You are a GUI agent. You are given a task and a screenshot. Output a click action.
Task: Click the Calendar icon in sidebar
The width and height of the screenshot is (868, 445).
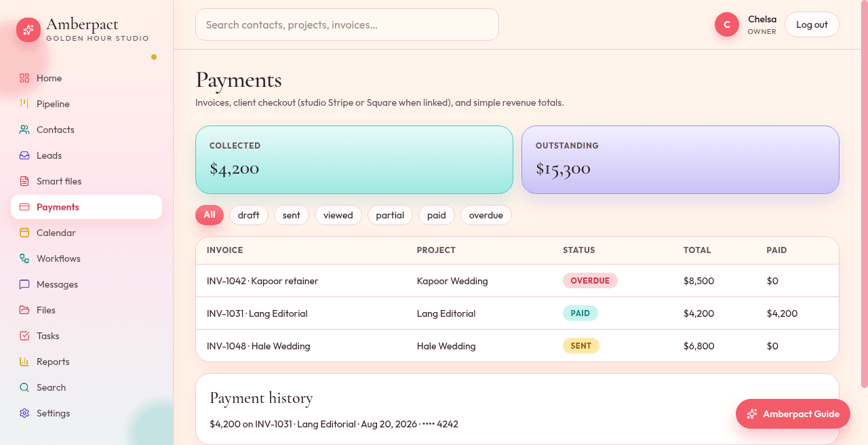tap(24, 233)
